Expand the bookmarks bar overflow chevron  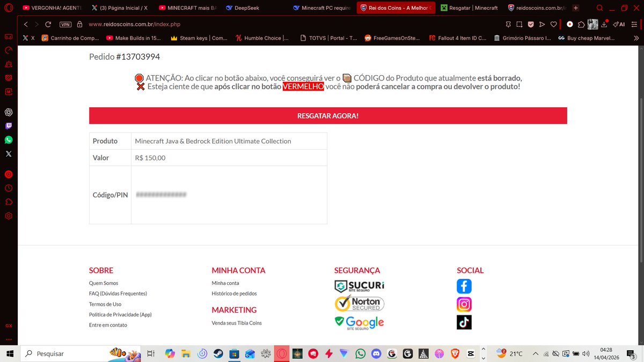[x=635, y=38]
